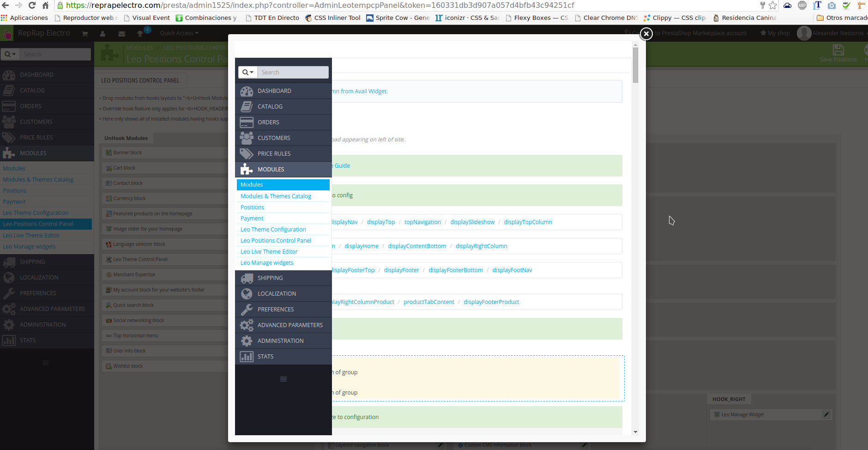The width and height of the screenshot is (868, 450).
Task: Click productTabContent hook link
Action: tap(429, 302)
